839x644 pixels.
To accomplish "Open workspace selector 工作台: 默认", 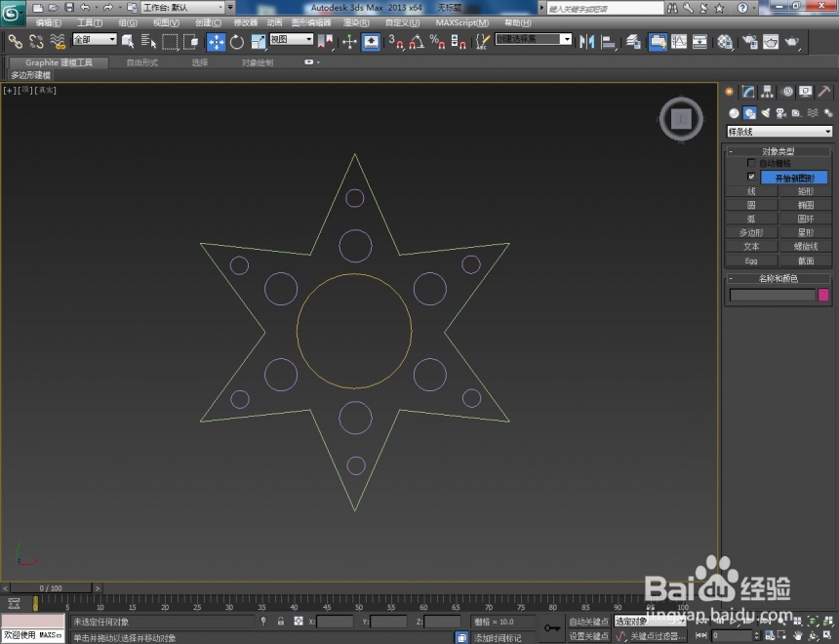I will pyautogui.click(x=182, y=8).
